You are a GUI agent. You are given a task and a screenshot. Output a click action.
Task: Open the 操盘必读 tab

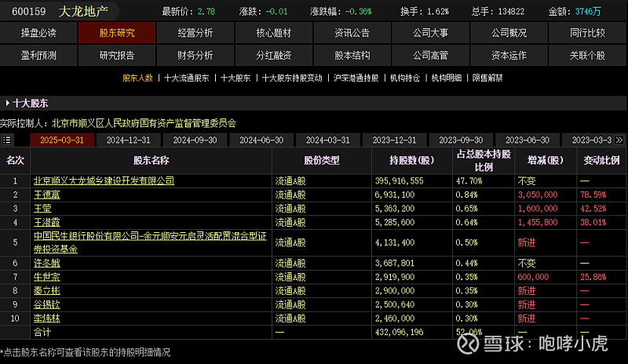(x=38, y=33)
